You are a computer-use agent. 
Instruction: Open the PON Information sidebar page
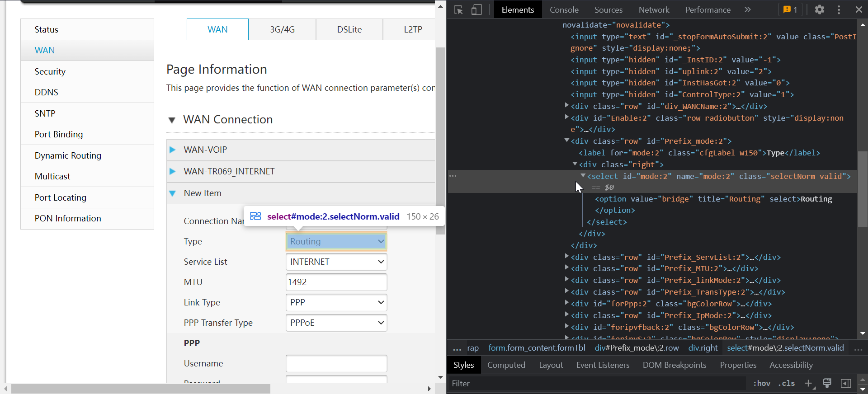87,218
